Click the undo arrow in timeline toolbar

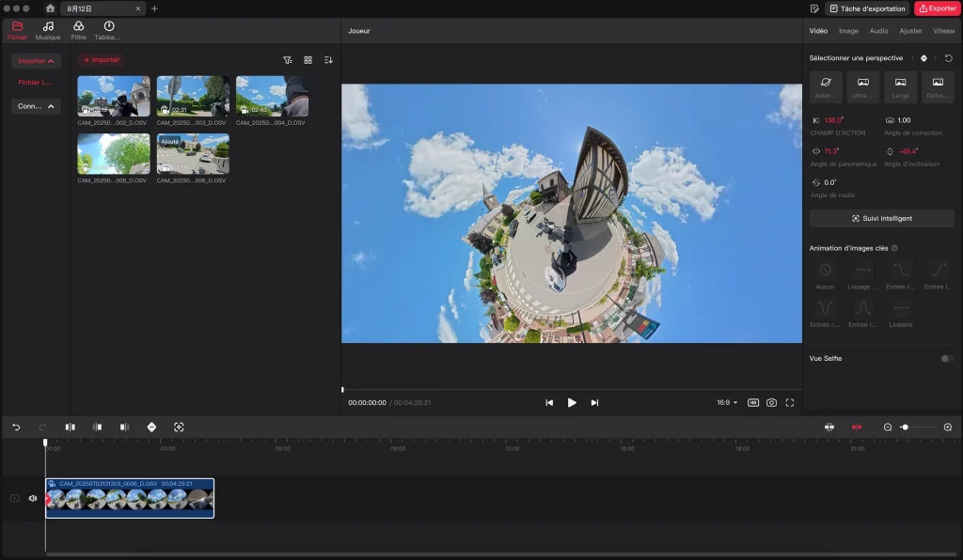tap(16, 427)
